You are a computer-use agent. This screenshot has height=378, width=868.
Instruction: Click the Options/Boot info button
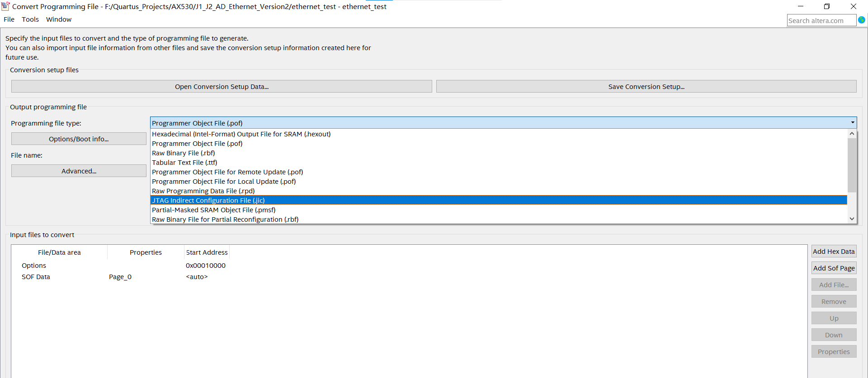click(x=79, y=139)
